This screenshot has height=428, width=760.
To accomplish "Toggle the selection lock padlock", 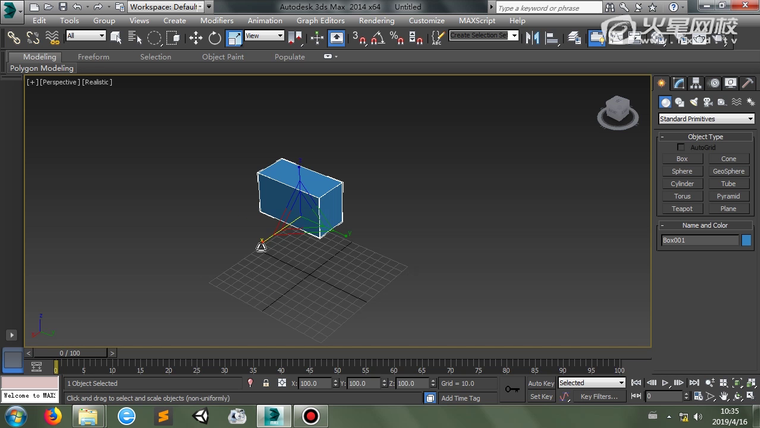I will [x=266, y=383].
